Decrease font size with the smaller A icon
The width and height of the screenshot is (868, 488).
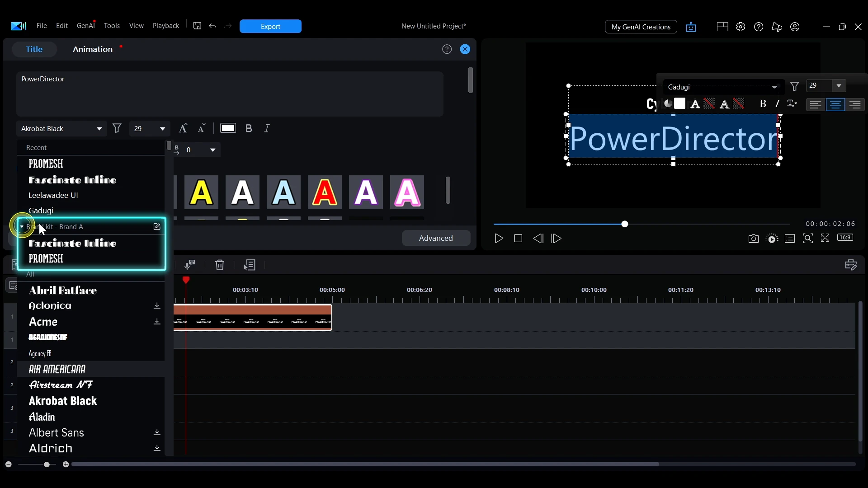[202, 129]
